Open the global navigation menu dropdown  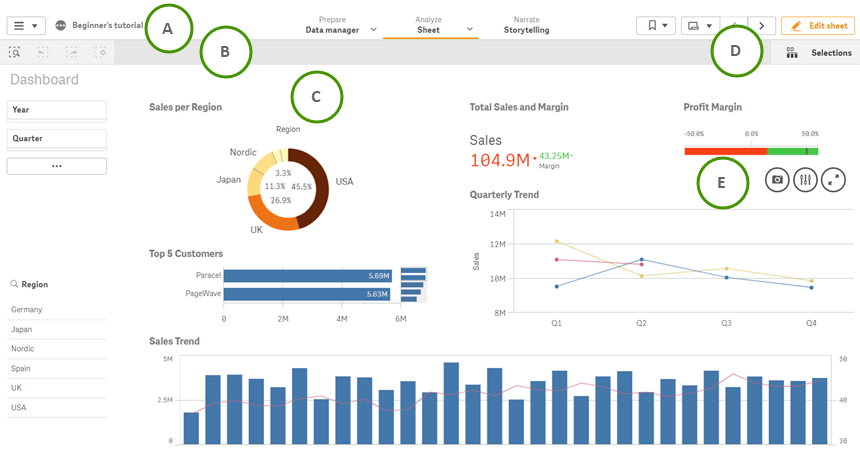pyautogui.click(x=26, y=25)
